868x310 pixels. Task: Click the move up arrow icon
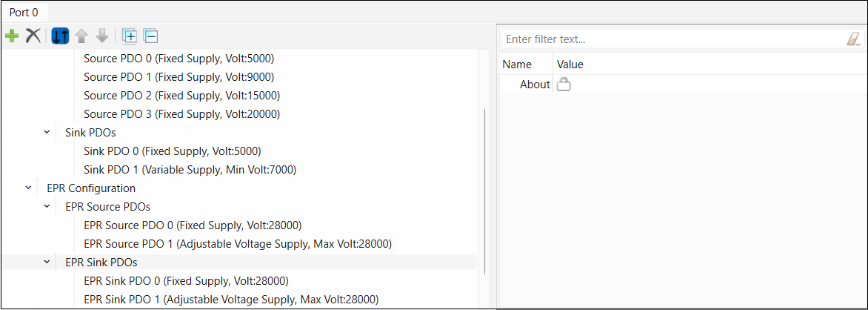click(81, 36)
